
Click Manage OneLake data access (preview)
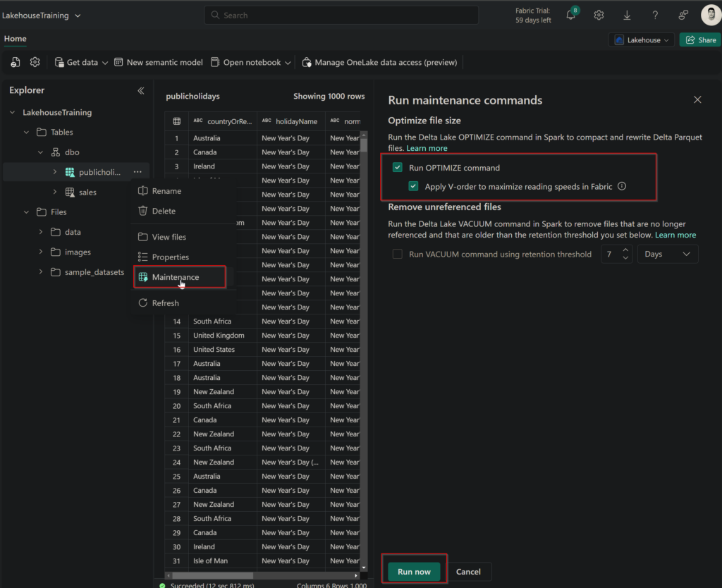tap(379, 62)
